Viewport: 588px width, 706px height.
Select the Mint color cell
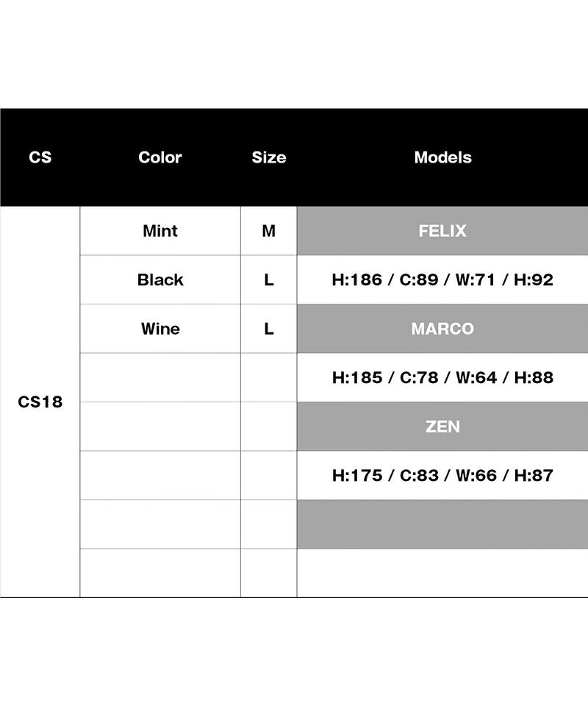tap(159, 231)
